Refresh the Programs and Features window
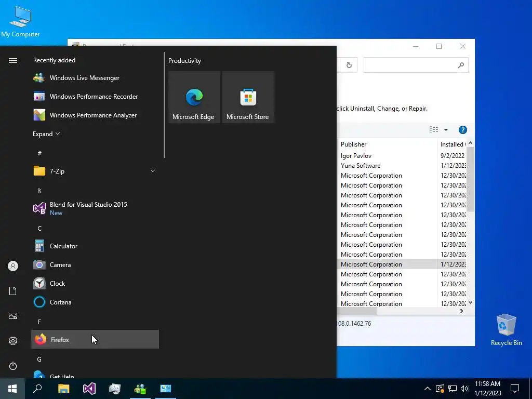Viewport: 532px width, 399px height. [x=349, y=65]
